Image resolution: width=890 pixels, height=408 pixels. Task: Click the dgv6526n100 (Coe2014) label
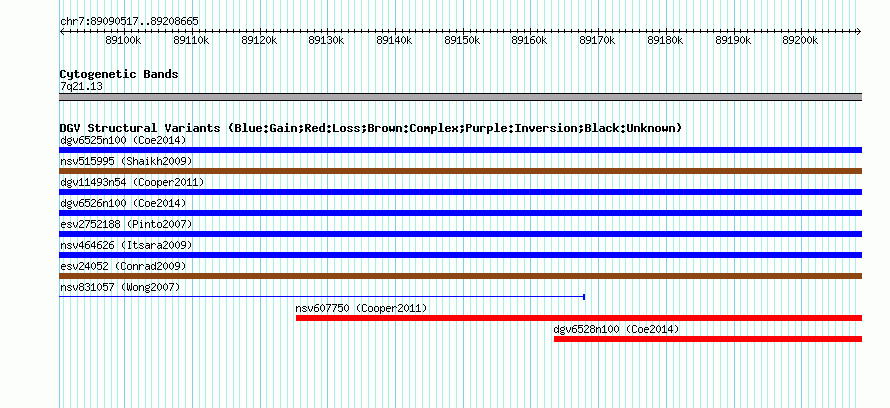(123, 203)
